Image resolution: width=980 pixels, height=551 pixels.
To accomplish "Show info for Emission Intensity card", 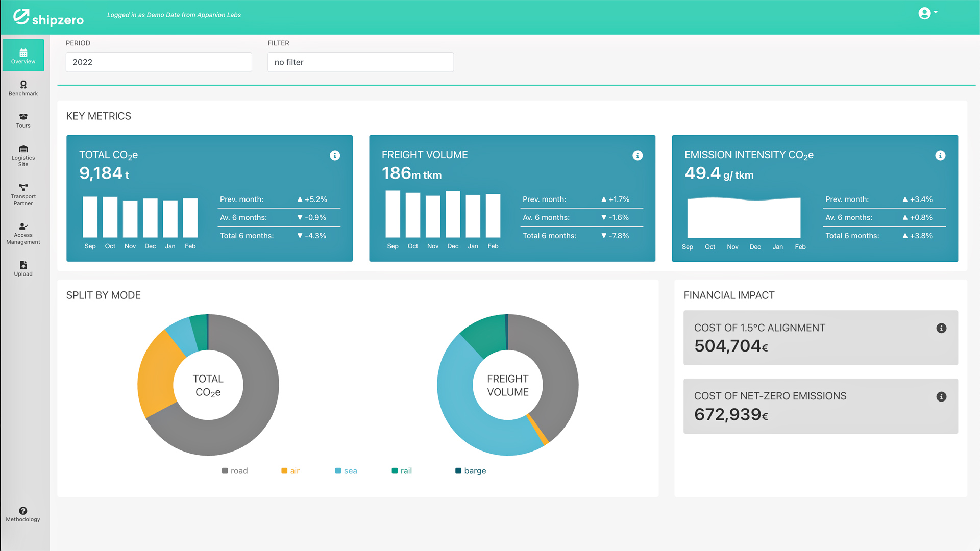I will coord(940,155).
